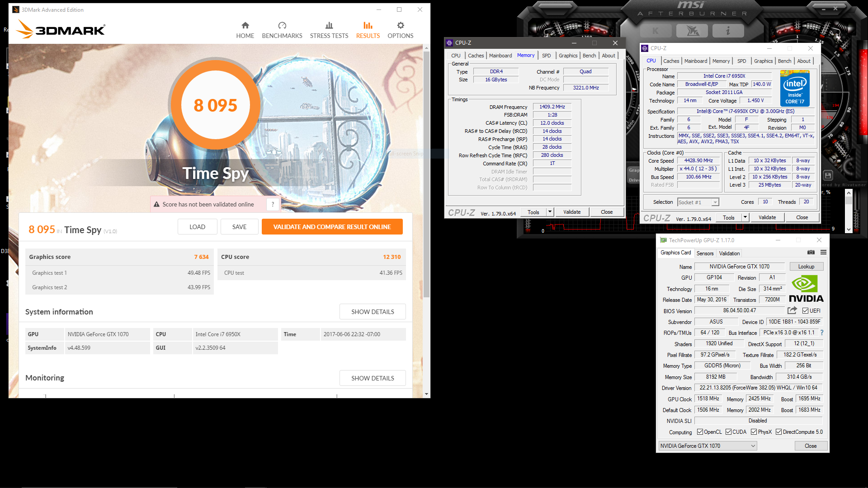Click Validate in CPU-Z CPU window
This screenshot has height=488, width=868.
click(x=767, y=217)
